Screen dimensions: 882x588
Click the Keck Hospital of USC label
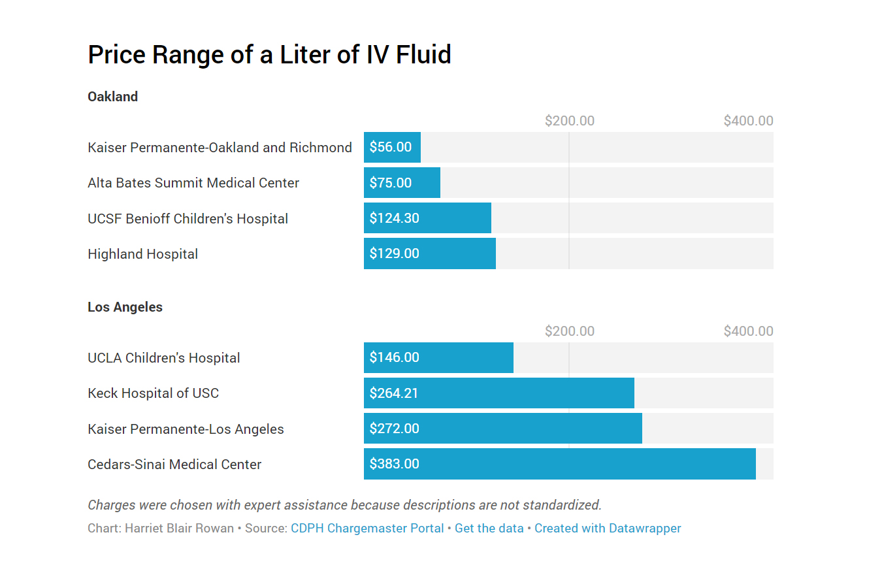click(x=154, y=393)
